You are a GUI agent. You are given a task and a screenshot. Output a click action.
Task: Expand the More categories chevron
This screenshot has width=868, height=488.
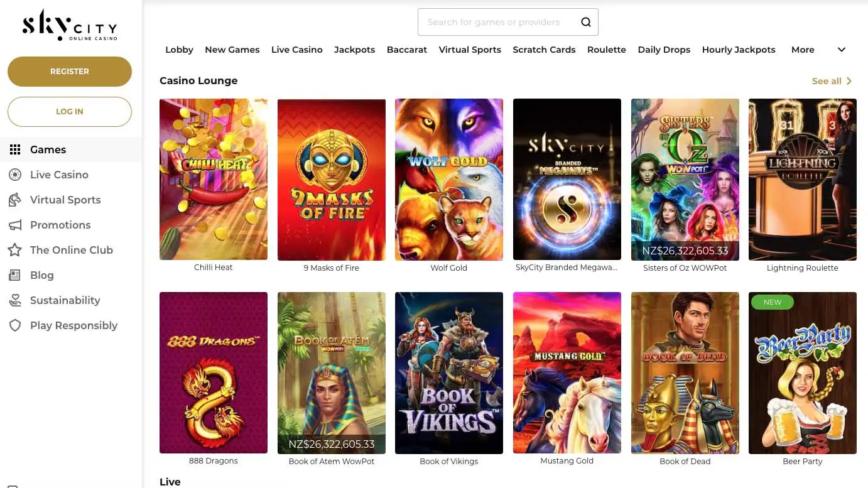coord(842,50)
